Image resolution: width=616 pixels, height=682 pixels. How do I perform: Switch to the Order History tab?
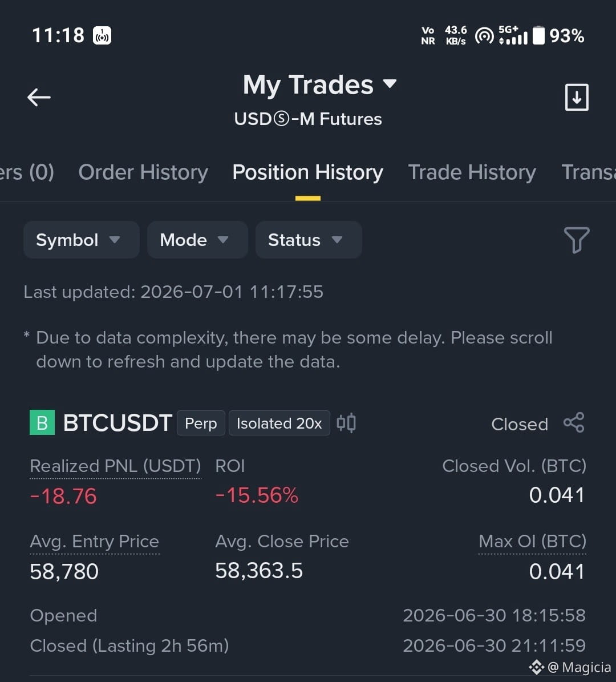coord(143,172)
